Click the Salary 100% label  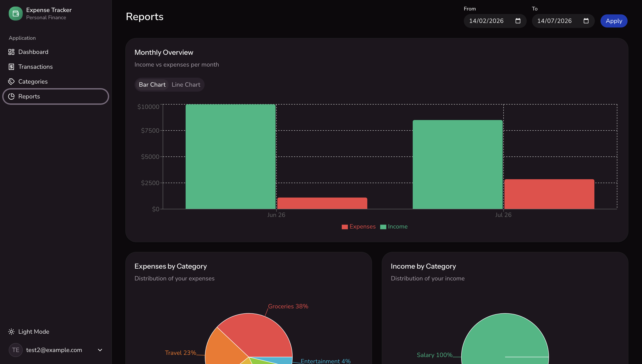(435, 355)
